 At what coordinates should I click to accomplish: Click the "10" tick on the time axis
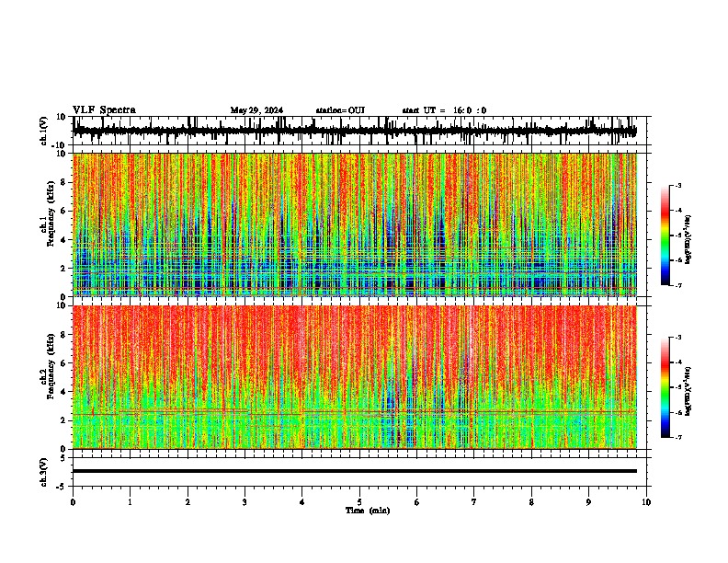[646, 502]
